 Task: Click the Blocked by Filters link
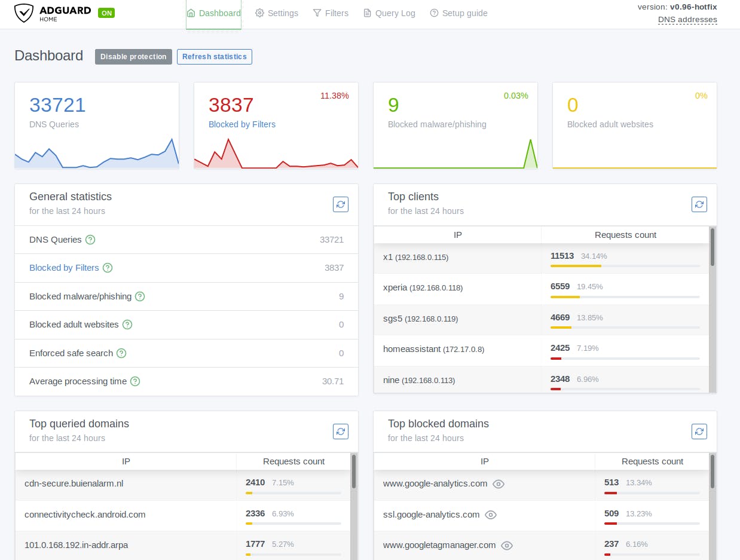point(64,268)
